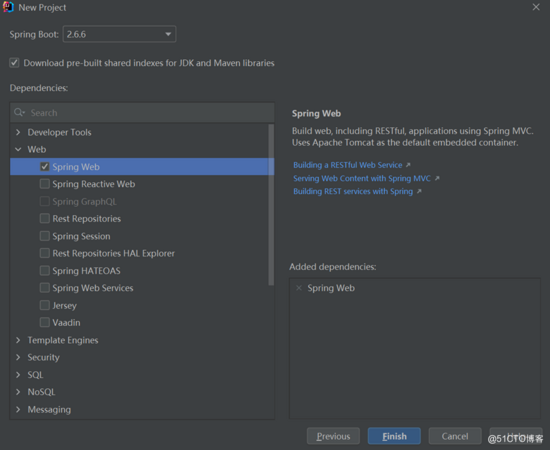Check the Spring Session checkbox
The width and height of the screenshot is (550, 450).
pos(45,236)
